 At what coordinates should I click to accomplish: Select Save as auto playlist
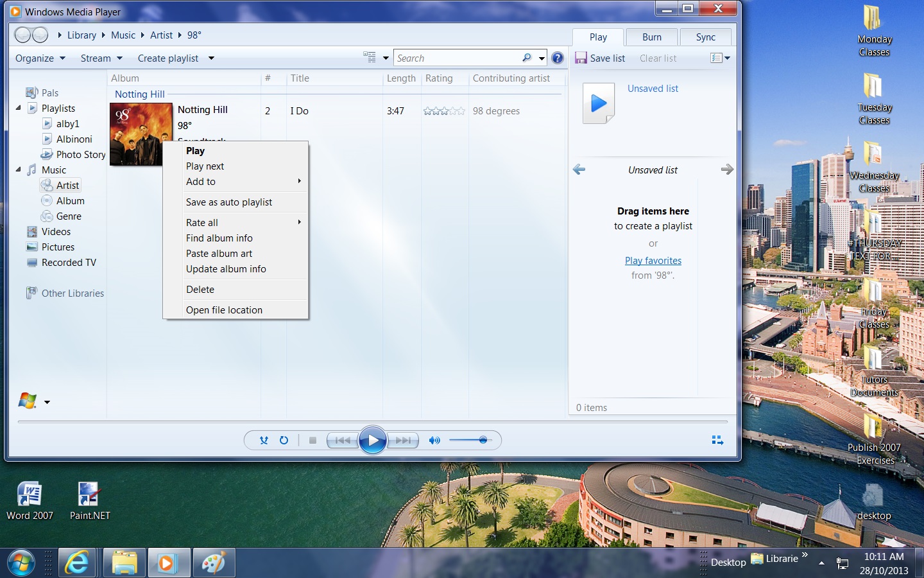click(x=235, y=202)
